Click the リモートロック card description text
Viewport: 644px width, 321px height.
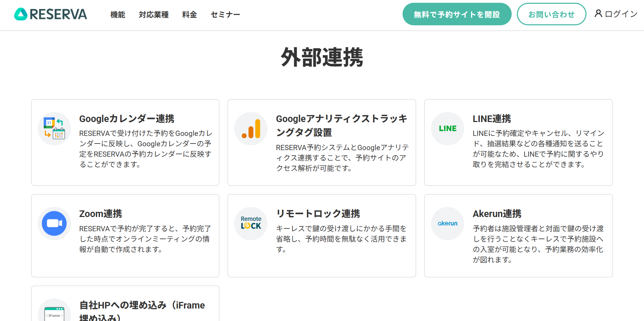click(342, 239)
